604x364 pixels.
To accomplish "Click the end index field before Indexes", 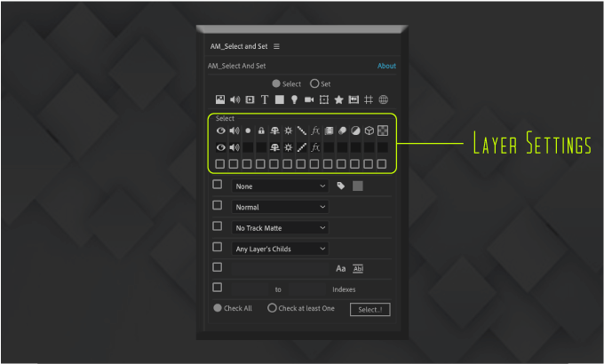I will point(307,289).
